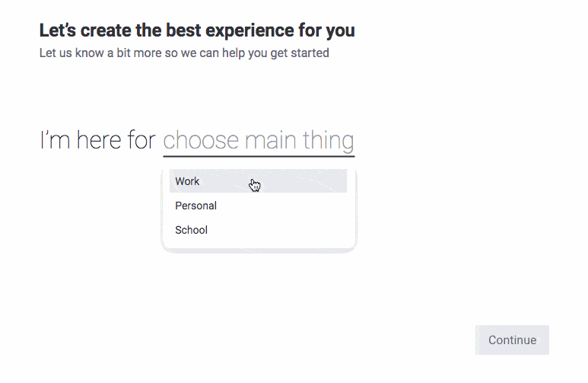Click the "Let's create the best experience" heading

[197, 31]
